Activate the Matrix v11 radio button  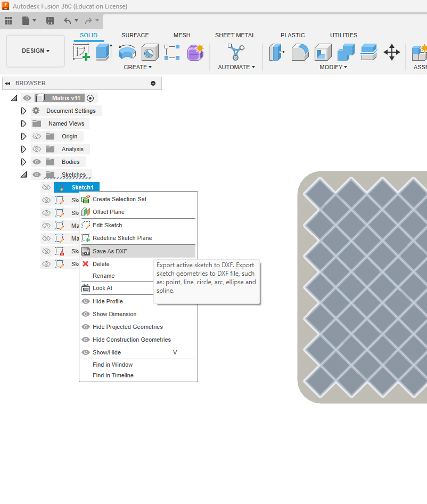pos(90,98)
